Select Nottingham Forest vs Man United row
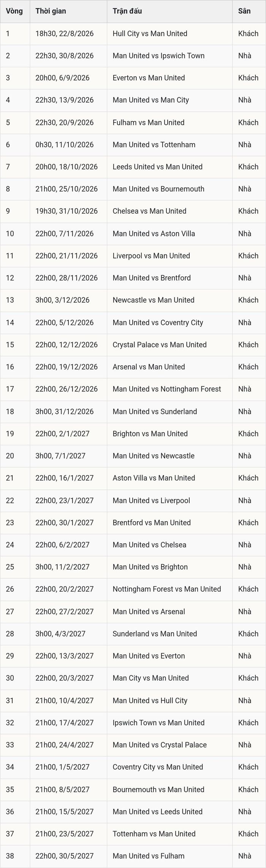 click(133, 590)
